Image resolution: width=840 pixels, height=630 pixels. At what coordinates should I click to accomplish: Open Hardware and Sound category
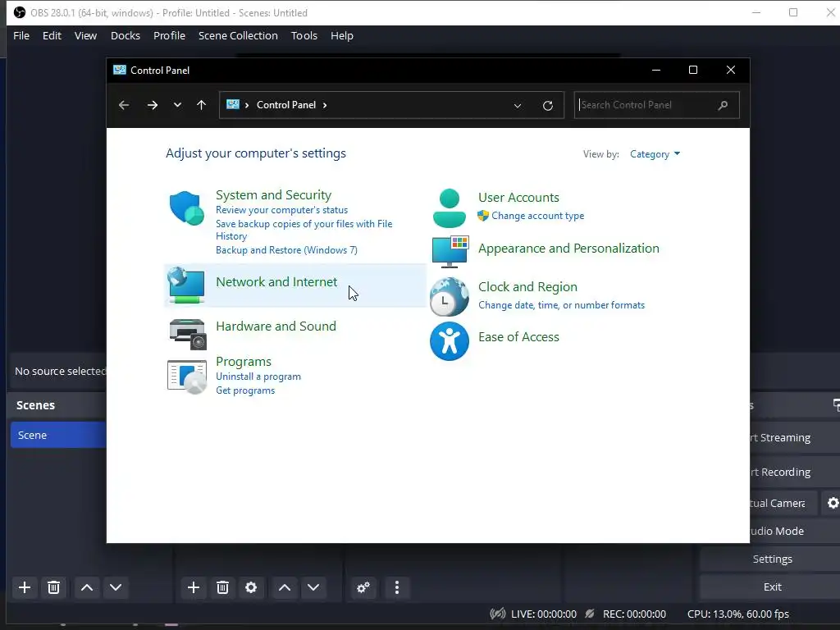pos(276,326)
